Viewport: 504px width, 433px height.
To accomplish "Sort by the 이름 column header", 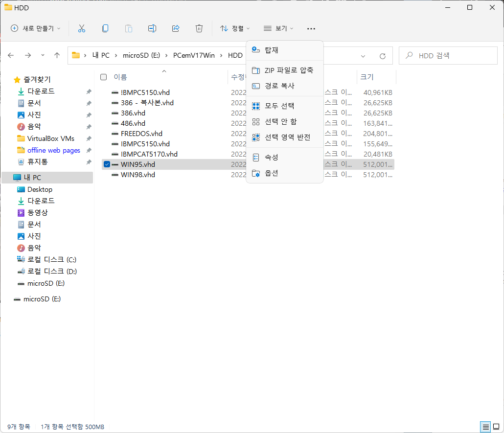I will point(120,77).
